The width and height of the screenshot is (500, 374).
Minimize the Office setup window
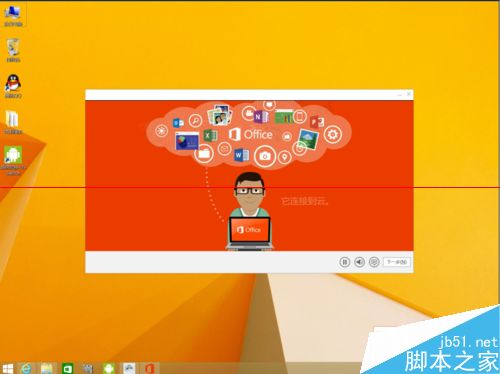(399, 95)
